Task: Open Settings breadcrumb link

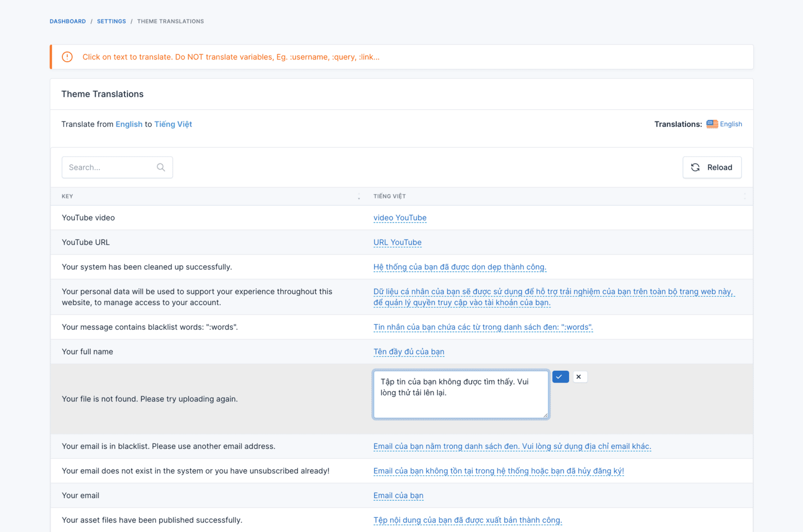Action: tap(112, 21)
